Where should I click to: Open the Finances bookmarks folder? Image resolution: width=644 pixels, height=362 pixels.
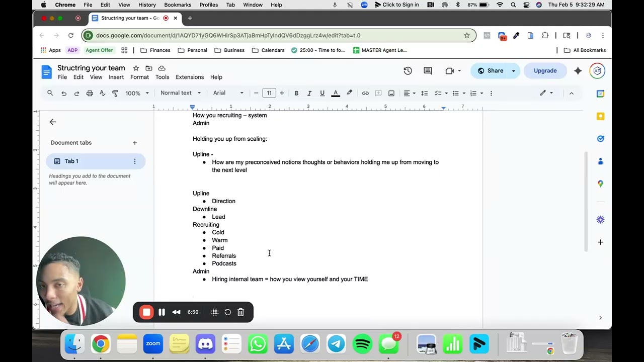coord(155,50)
